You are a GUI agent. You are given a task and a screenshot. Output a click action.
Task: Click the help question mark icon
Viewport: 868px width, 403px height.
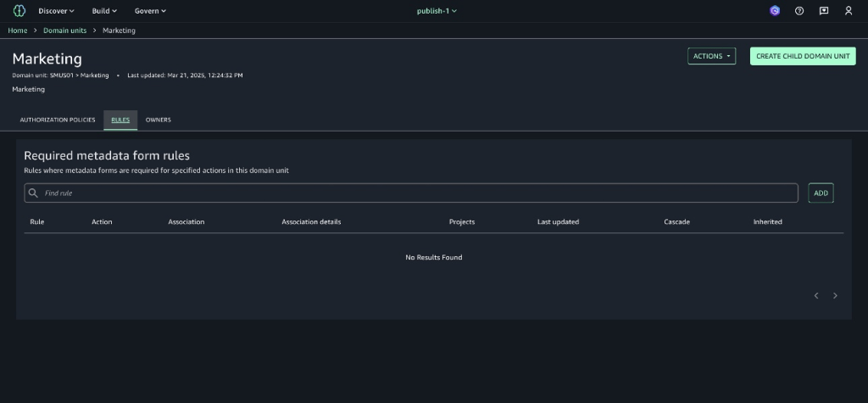click(798, 11)
